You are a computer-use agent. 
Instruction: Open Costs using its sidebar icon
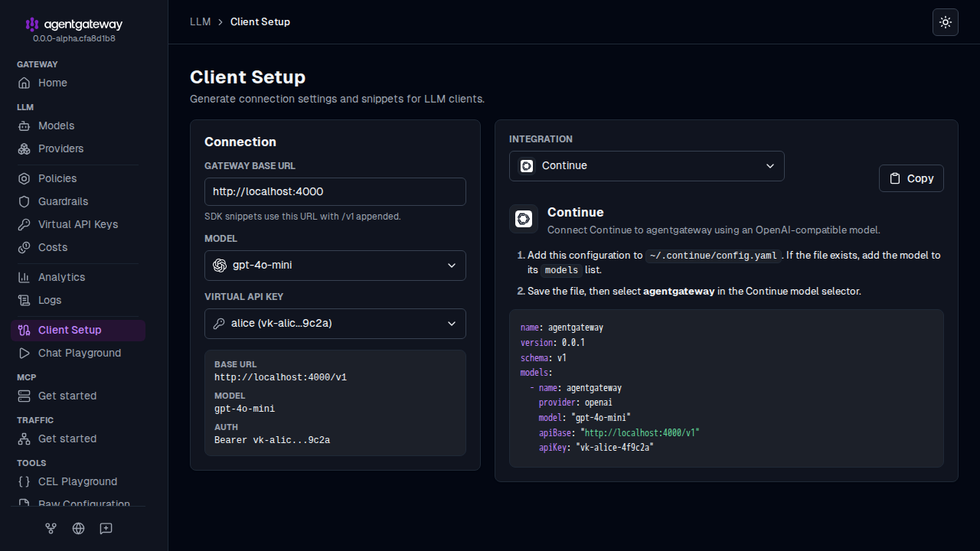24,247
